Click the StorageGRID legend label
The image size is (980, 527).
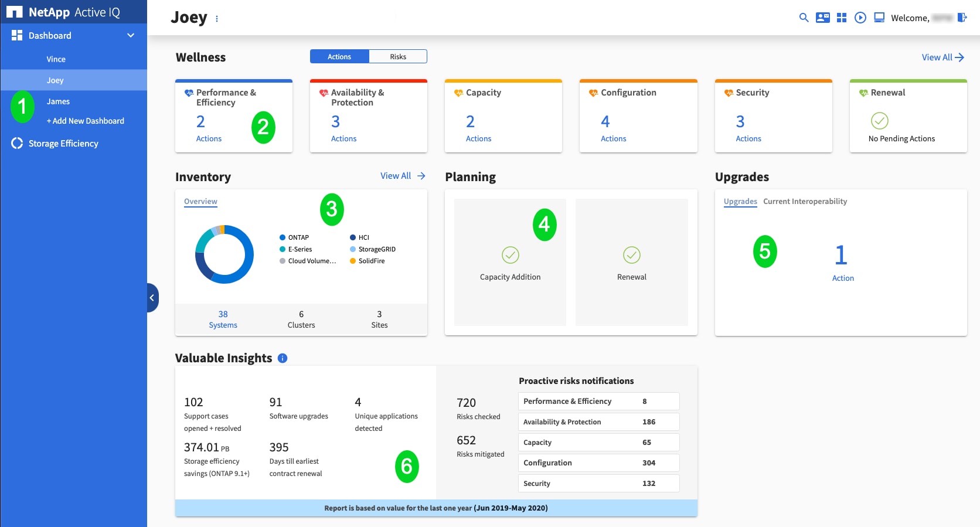377,249
